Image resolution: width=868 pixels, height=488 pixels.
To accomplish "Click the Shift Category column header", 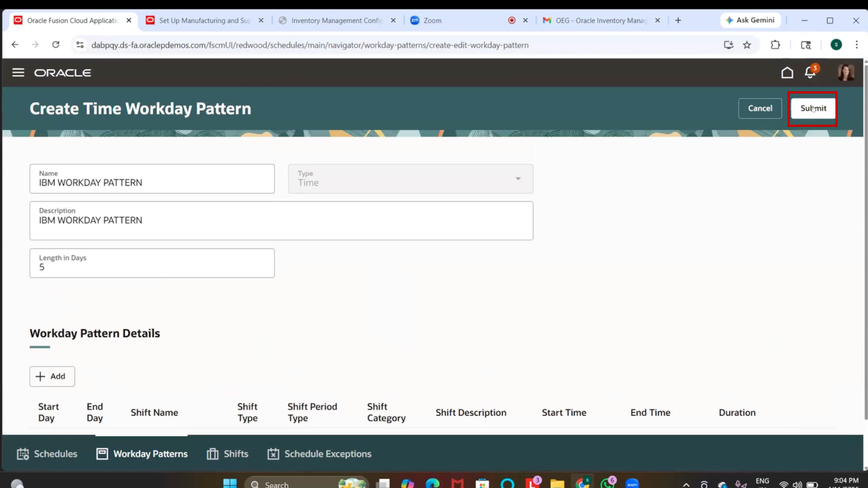I will coord(386,413).
